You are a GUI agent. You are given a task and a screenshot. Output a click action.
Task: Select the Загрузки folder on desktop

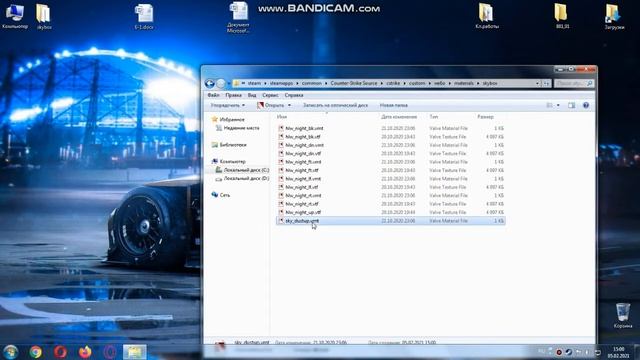614,17
